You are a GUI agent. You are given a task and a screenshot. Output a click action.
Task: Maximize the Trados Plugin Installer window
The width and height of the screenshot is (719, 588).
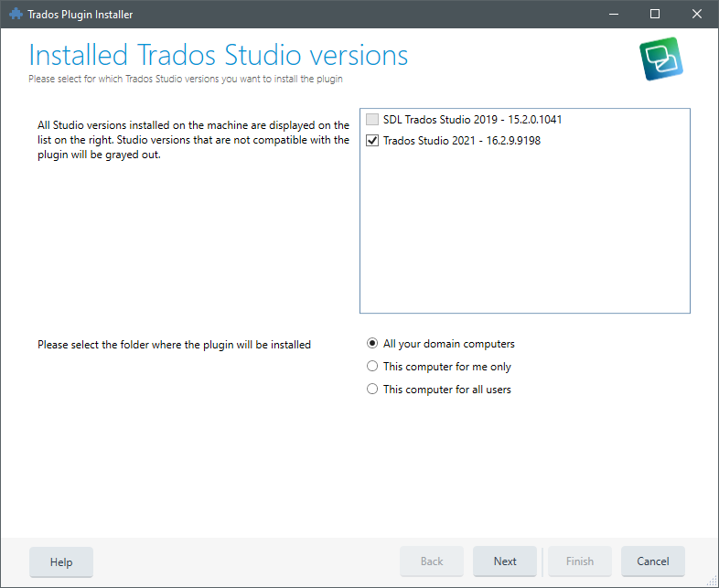pyautogui.click(x=655, y=15)
